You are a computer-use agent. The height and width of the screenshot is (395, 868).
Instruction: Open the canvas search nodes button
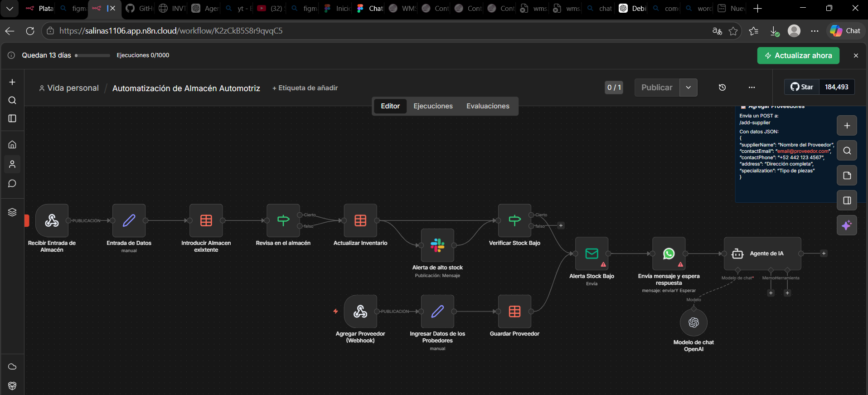tap(847, 151)
